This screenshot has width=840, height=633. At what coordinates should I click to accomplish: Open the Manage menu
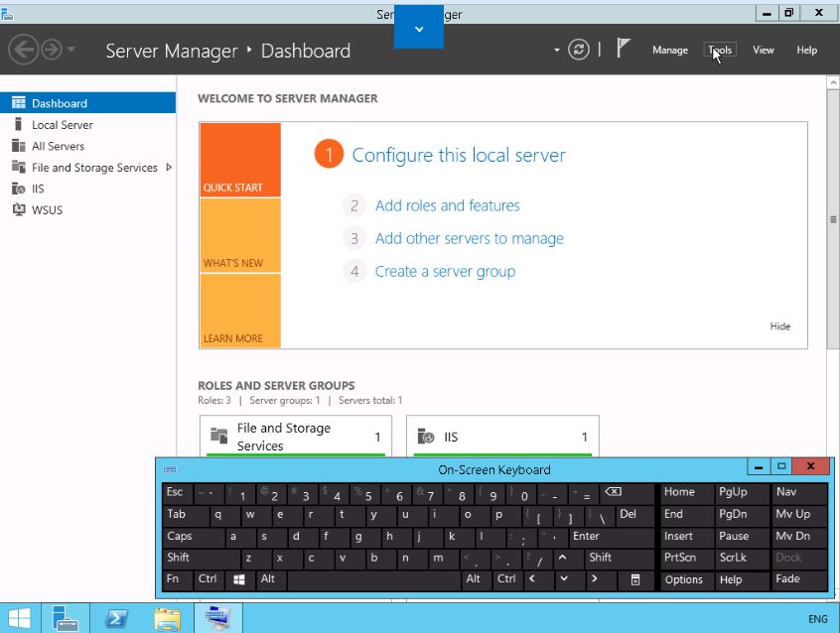click(670, 50)
